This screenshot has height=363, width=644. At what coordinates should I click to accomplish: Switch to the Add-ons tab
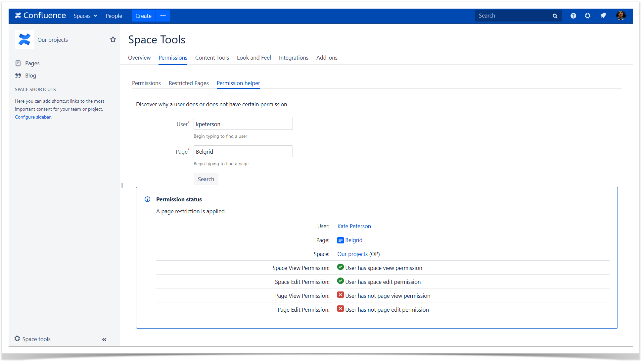[x=327, y=58]
